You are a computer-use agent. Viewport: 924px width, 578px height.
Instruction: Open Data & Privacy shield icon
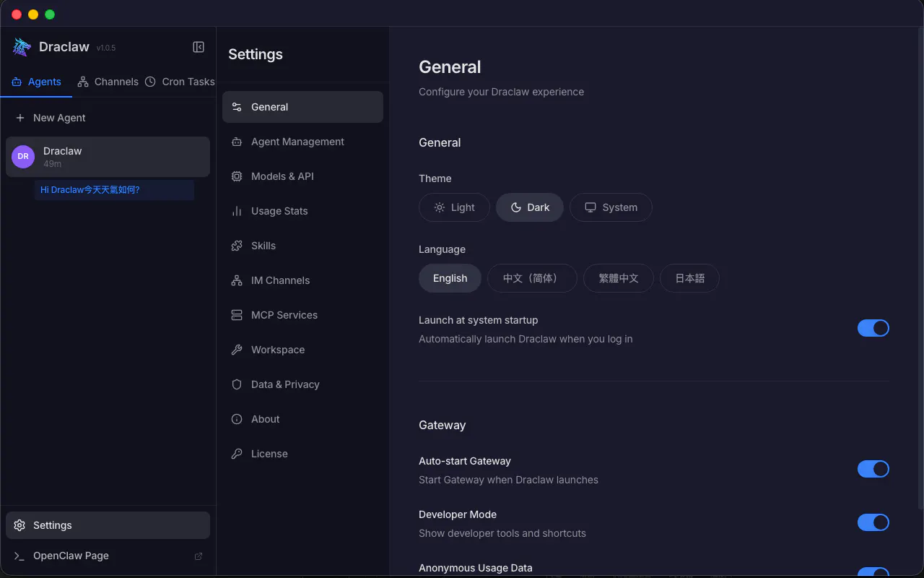click(x=237, y=384)
